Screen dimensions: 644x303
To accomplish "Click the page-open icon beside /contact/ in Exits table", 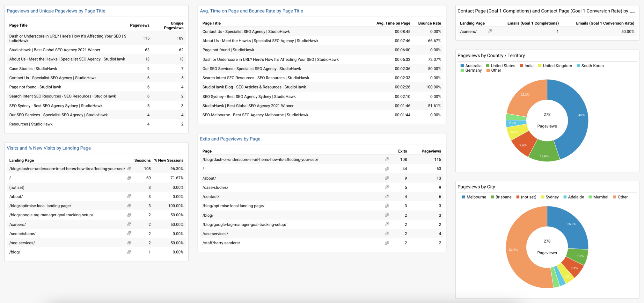I will [387, 197].
